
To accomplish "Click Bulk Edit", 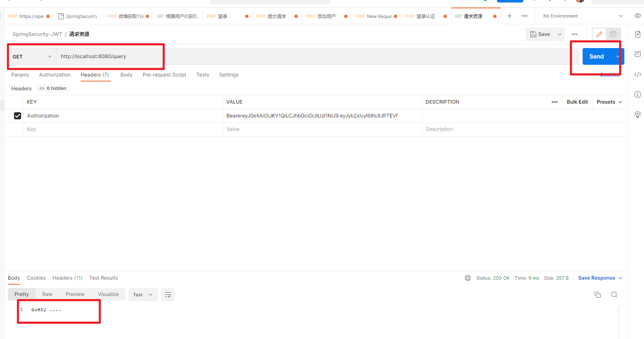I will click(x=577, y=102).
